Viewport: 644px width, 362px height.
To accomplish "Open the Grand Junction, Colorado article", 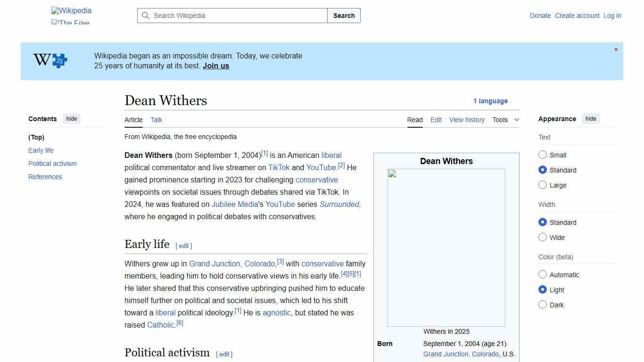I will 231,263.
